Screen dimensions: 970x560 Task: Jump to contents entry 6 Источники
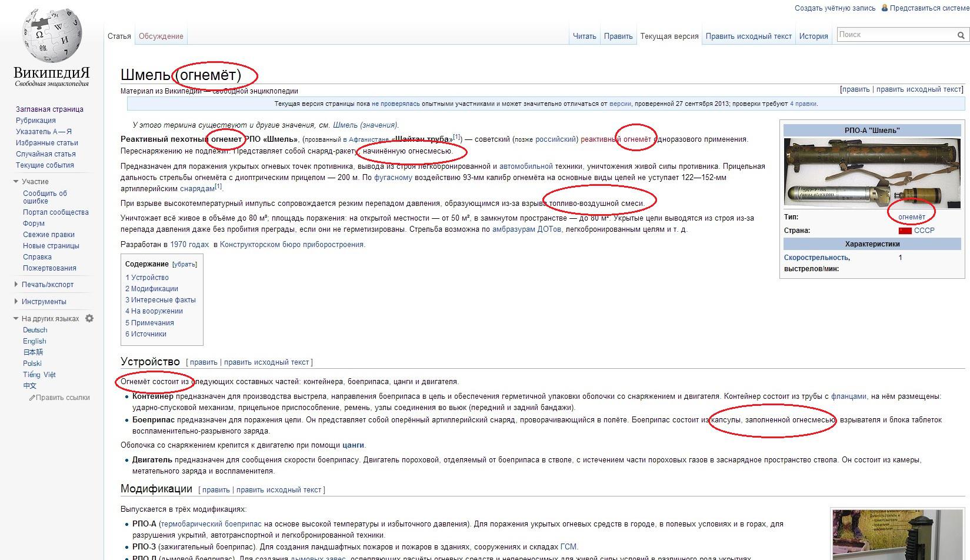pos(146,334)
